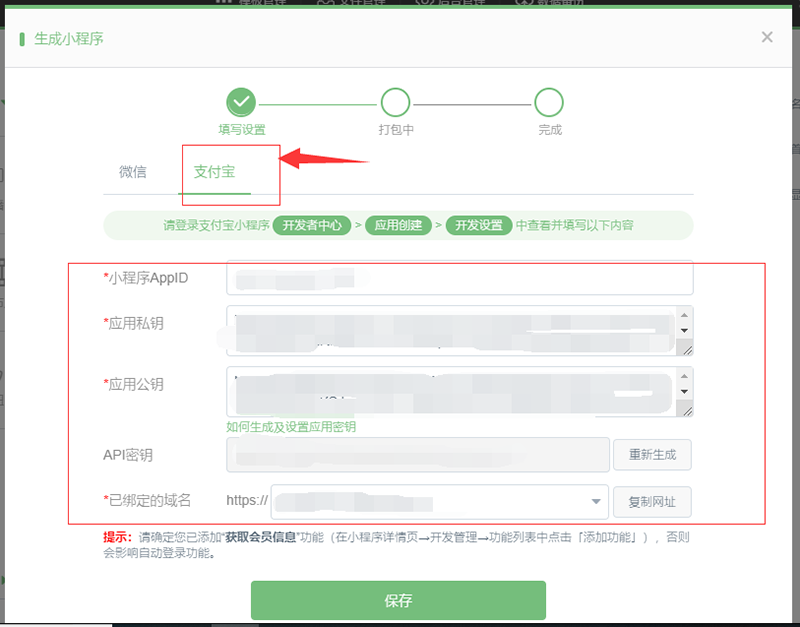Switch to the 微信 tab
Screen dimensions: 800x627
tap(133, 171)
